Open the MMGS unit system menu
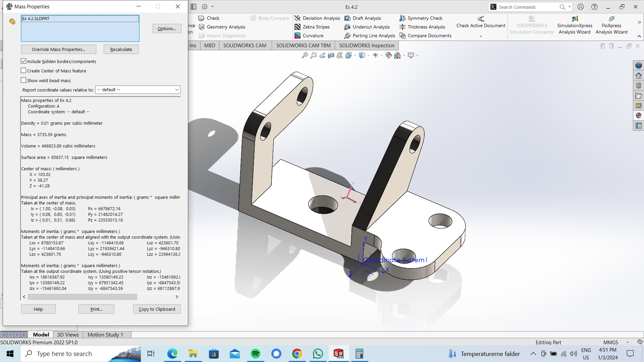Viewport: 644px width, 362px height. click(x=610, y=342)
